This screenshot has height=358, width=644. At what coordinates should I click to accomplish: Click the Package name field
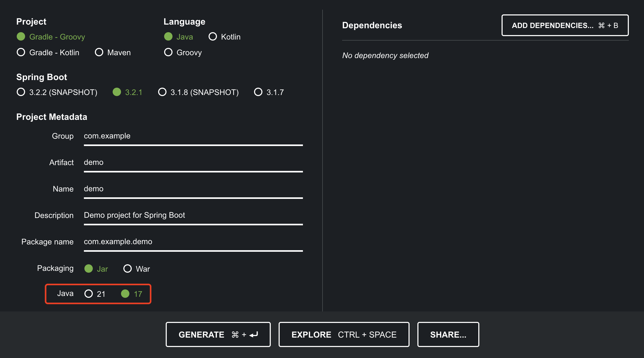[x=193, y=242]
